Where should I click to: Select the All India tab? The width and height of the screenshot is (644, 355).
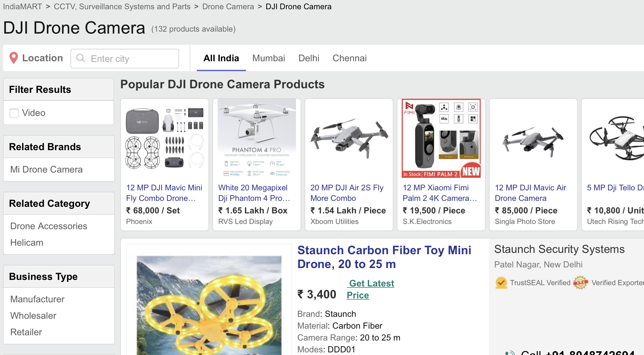click(x=221, y=58)
